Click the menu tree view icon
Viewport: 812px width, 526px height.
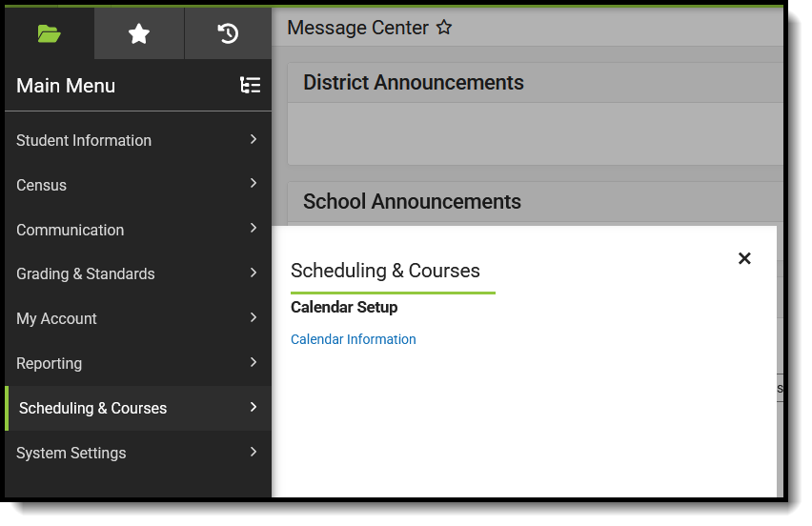(x=250, y=86)
